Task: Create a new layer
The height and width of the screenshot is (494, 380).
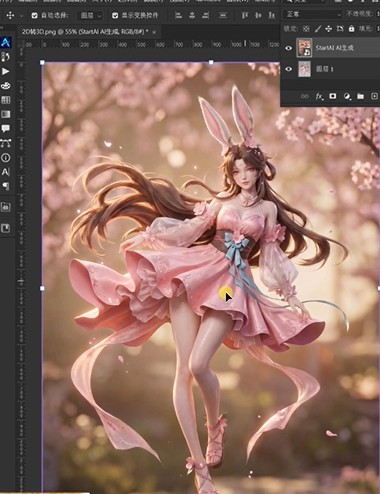Action: click(x=374, y=96)
